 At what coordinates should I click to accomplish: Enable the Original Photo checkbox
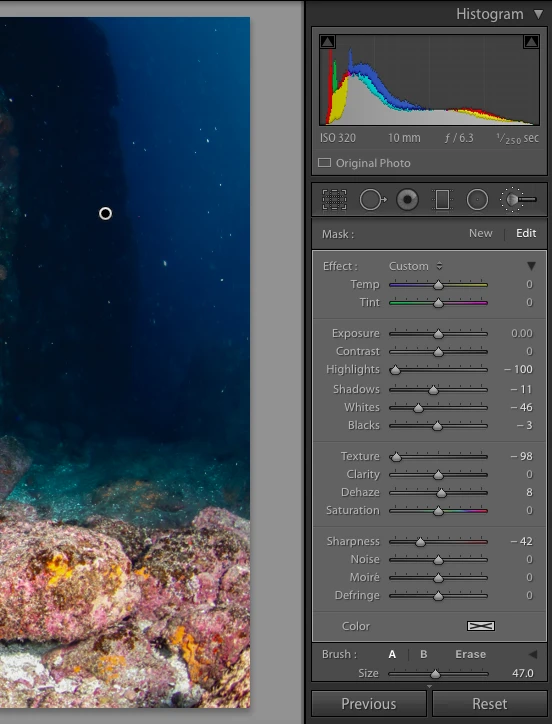[x=324, y=163]
